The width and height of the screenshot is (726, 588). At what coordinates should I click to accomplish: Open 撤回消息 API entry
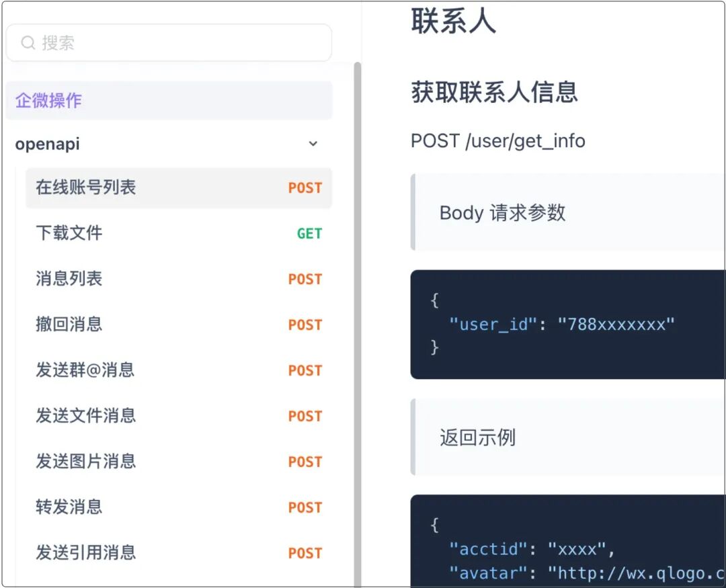click(179, 324)
